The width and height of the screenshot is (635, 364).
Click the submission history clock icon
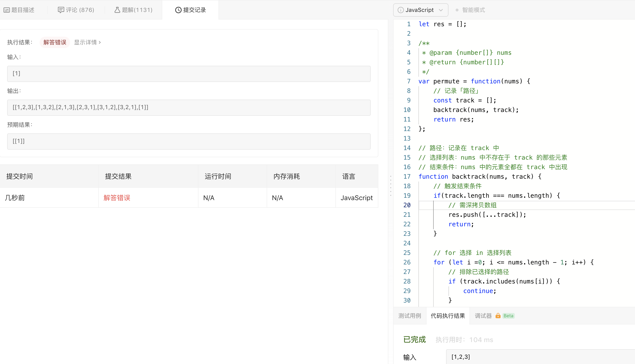(x=178, y=10)
